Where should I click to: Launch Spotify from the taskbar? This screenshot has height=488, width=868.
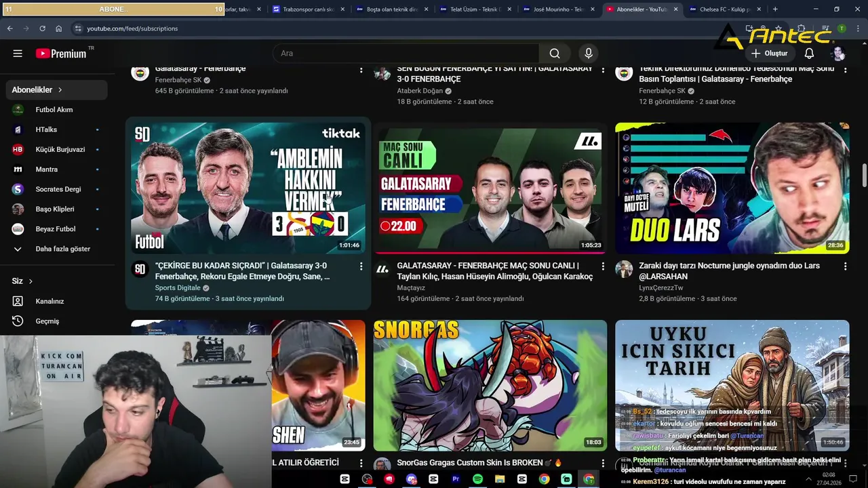[x=477, y=479]
